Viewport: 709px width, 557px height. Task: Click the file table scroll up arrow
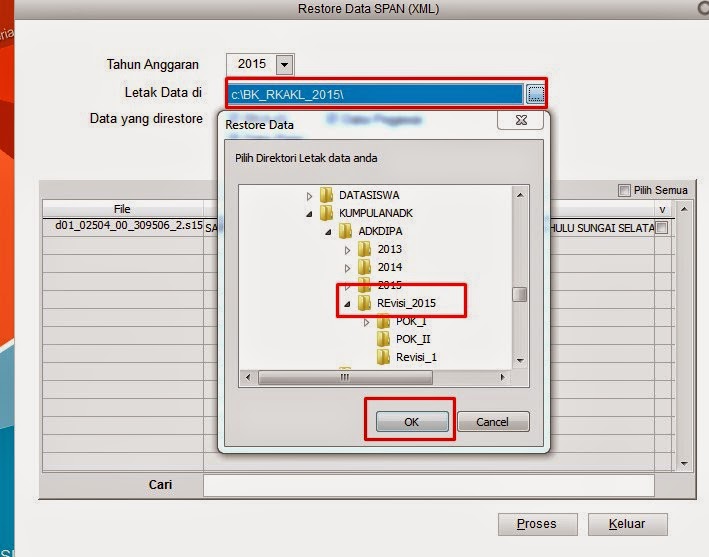click(684, 209)
